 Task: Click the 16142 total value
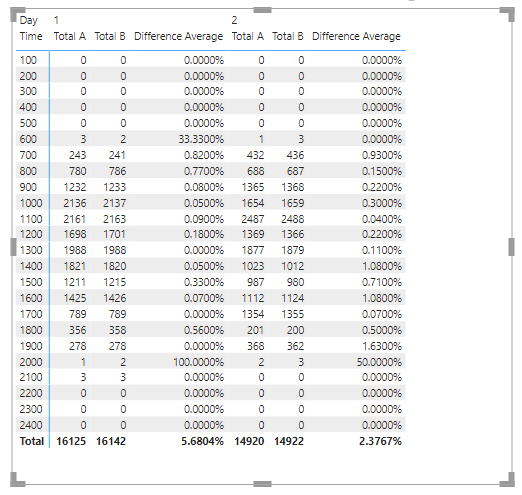click(111, 441)
